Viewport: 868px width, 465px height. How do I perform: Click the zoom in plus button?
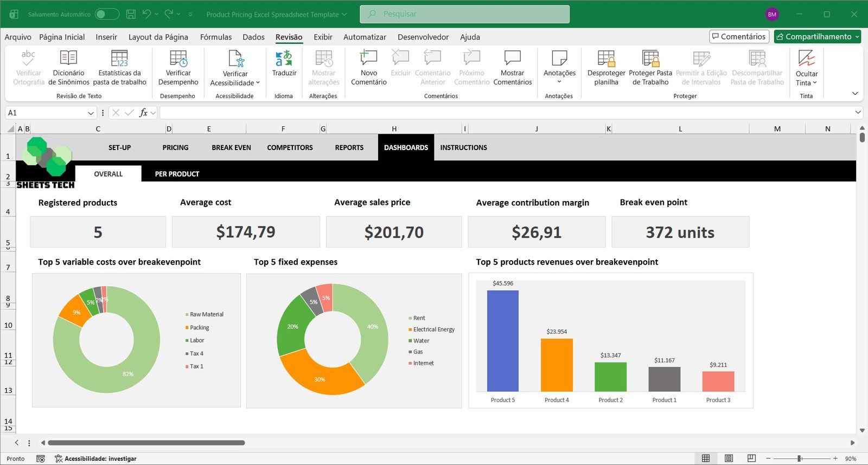(x=835, y=458)
